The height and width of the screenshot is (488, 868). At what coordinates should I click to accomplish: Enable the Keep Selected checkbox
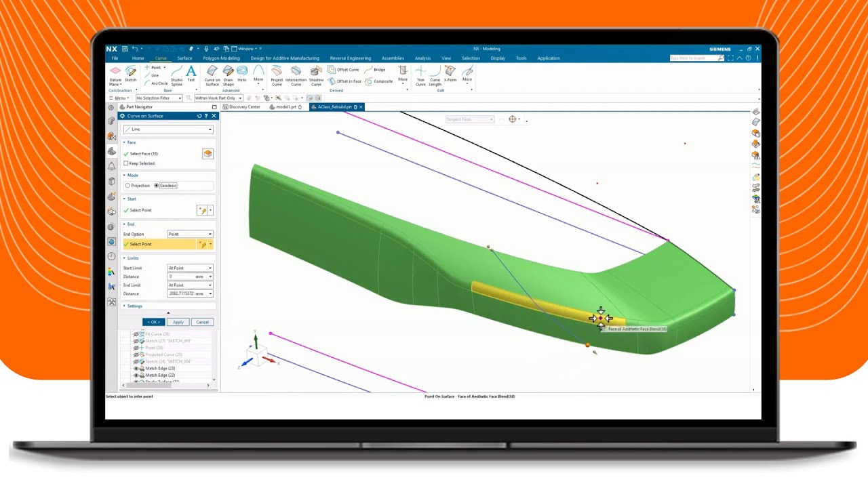(x=126, y=163)
